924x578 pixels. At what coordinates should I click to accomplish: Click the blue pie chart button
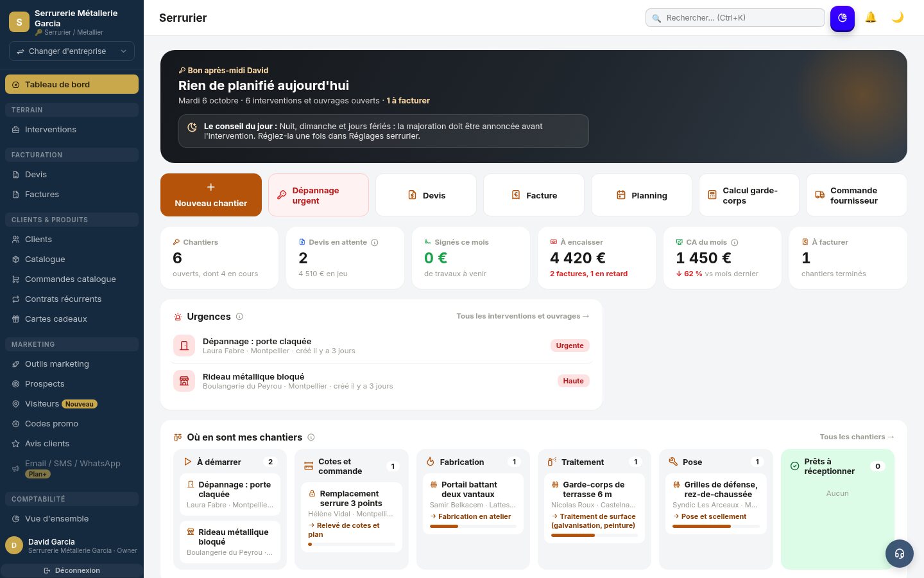pyautogui.click(x=843, y=18)
